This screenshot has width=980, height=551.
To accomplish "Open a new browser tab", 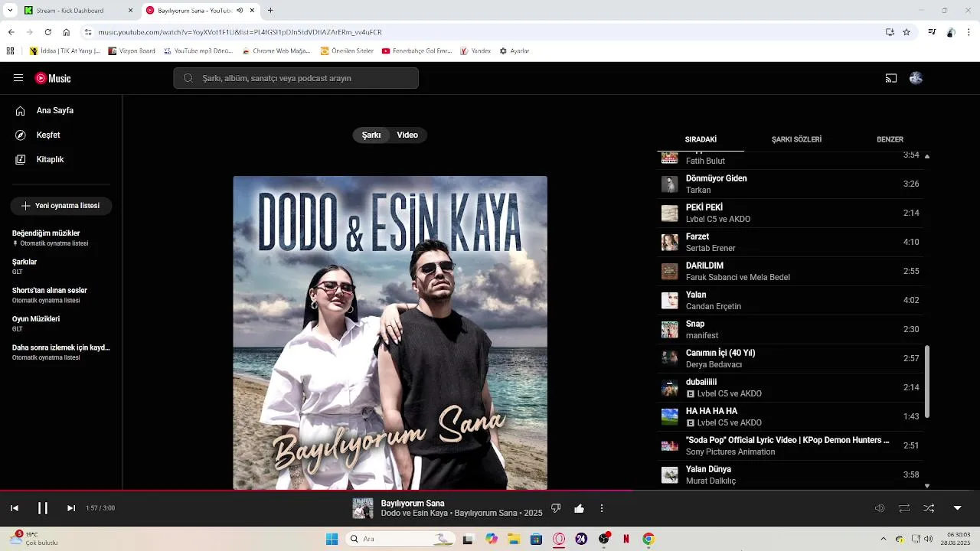I will (270, 11).
